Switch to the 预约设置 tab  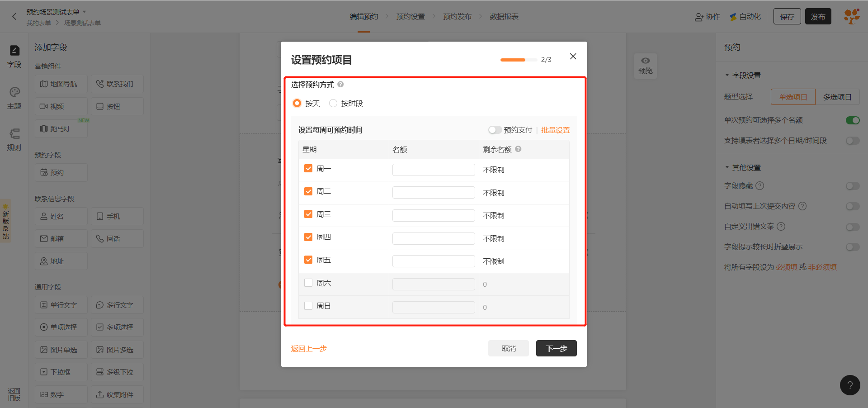(x=410, y=17)
